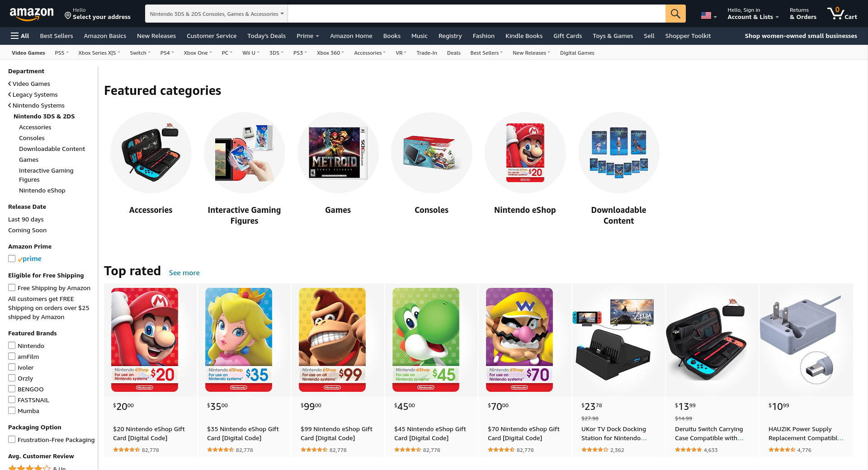The width and height of the screenshot is (868, 470).
Task: Enable the Prime filter checkbox
Action: [12, 258]
